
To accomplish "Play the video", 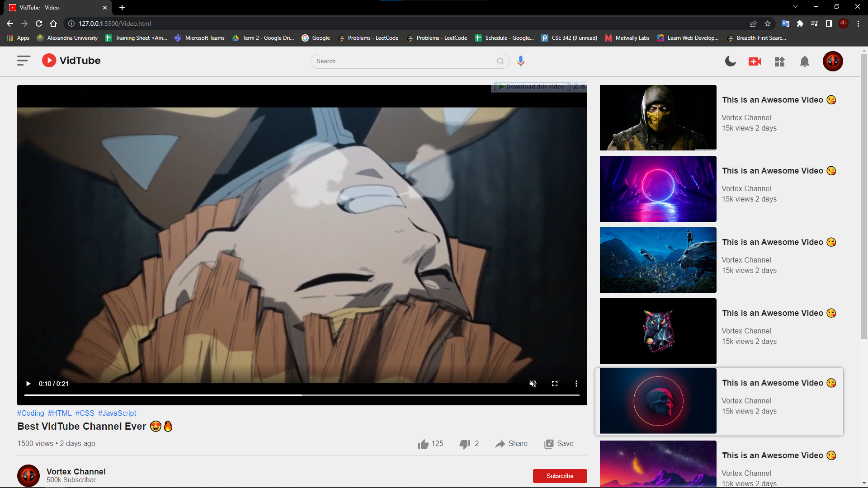I will point(28,384).
